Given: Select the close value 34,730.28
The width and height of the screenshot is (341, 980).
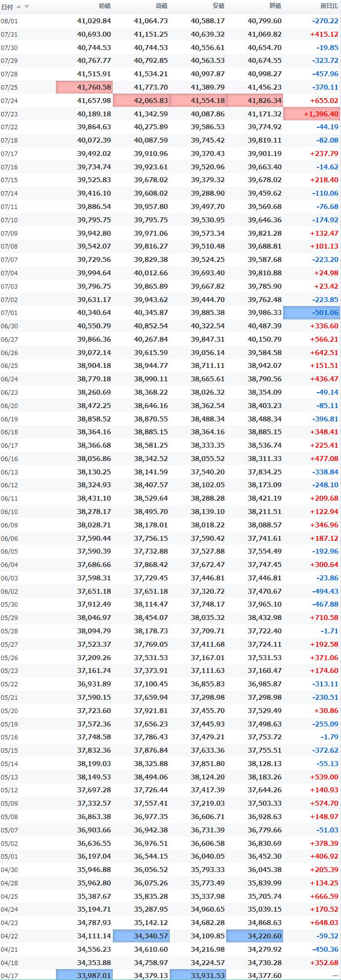Looking at the screenshot, I should point(265,963).
